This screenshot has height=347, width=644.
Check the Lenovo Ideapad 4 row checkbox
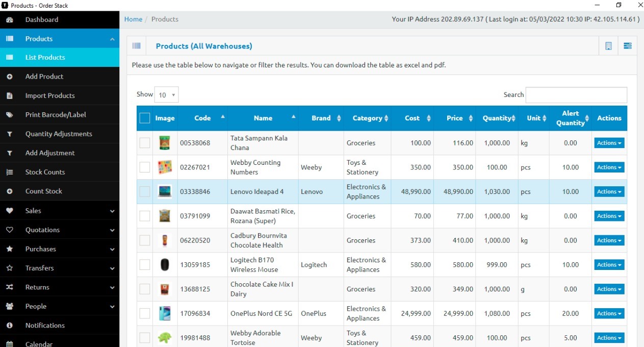coord(145,192)
